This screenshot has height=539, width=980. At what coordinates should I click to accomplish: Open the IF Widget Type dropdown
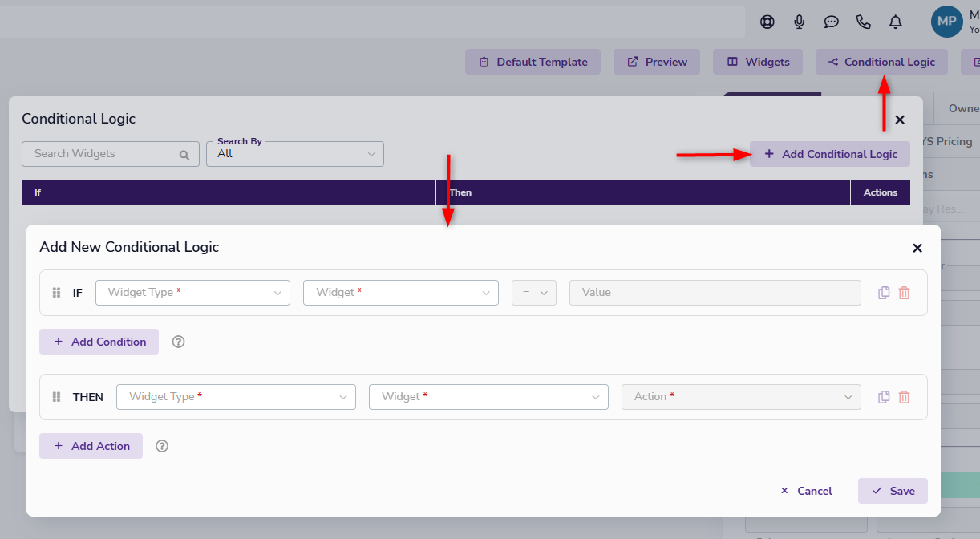(x=192, y=293)
